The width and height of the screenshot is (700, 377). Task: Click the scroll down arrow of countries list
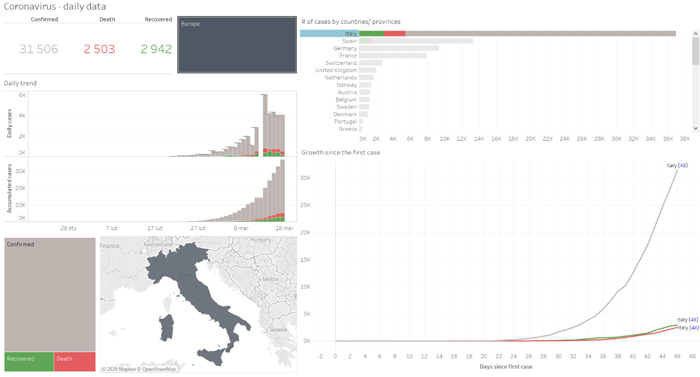[x=696, y=128]
